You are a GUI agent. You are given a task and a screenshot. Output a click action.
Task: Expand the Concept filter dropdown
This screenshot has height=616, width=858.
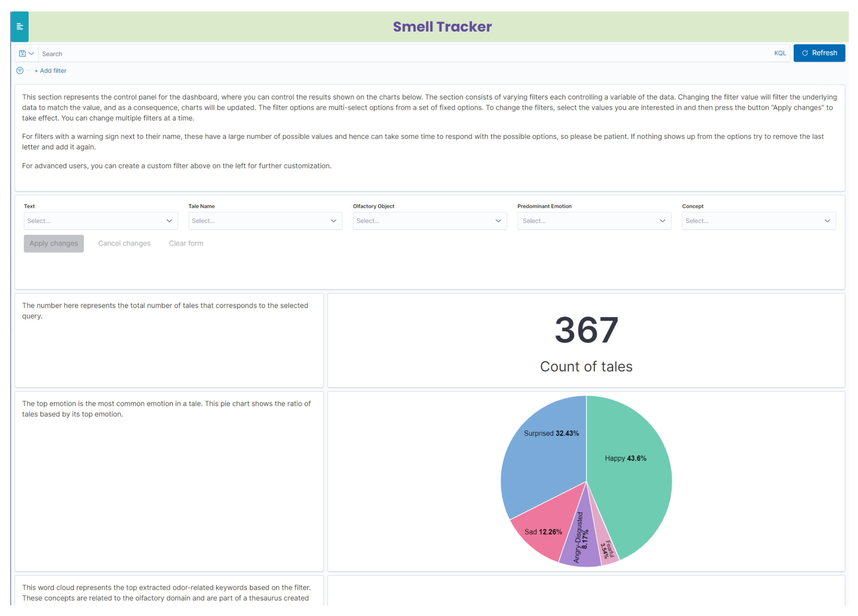[759, 221]
